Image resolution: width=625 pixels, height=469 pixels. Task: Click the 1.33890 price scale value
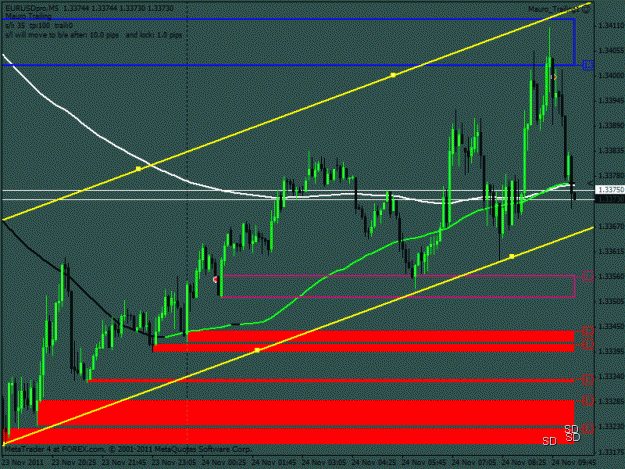pyautogui.click(x=611, y=126)
